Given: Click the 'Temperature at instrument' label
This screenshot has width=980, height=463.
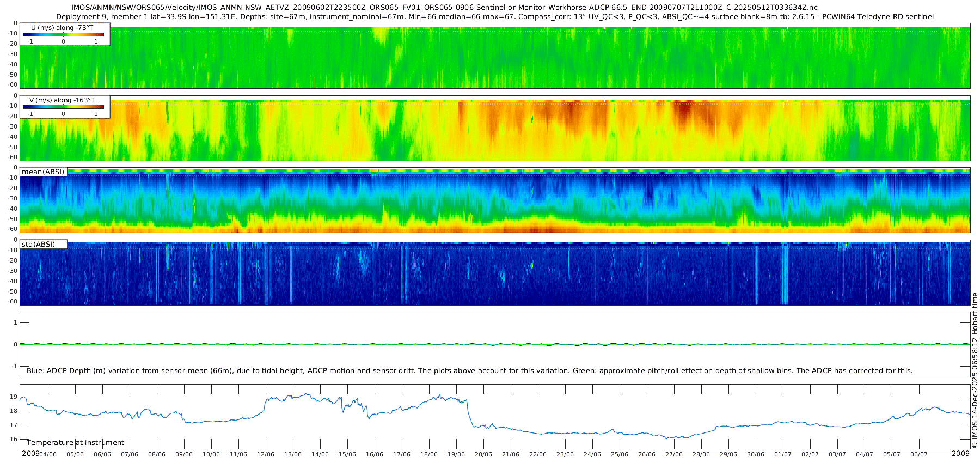Looking at the screenshot, I should pos(75,443).
